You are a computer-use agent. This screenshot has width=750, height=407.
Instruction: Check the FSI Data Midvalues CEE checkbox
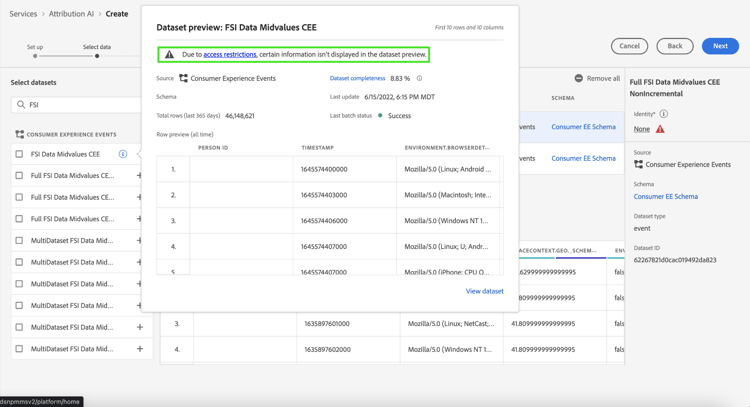pos(19,154)
